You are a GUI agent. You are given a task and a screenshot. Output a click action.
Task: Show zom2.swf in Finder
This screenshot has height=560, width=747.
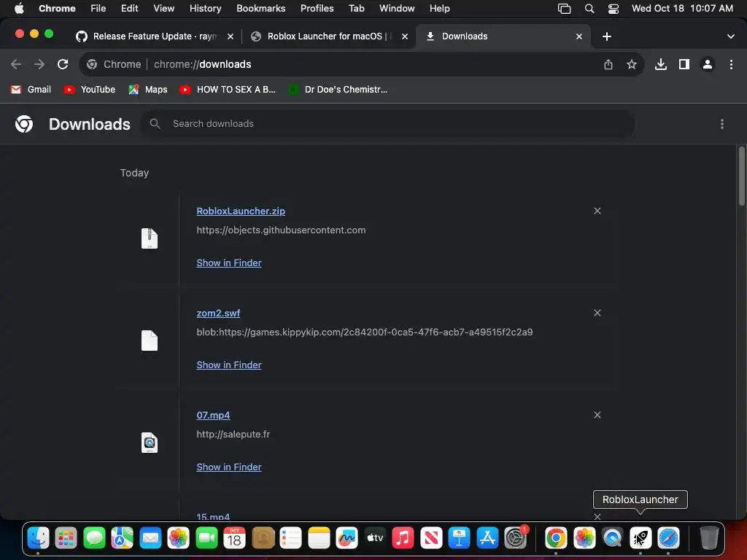[x=228, y=365]
